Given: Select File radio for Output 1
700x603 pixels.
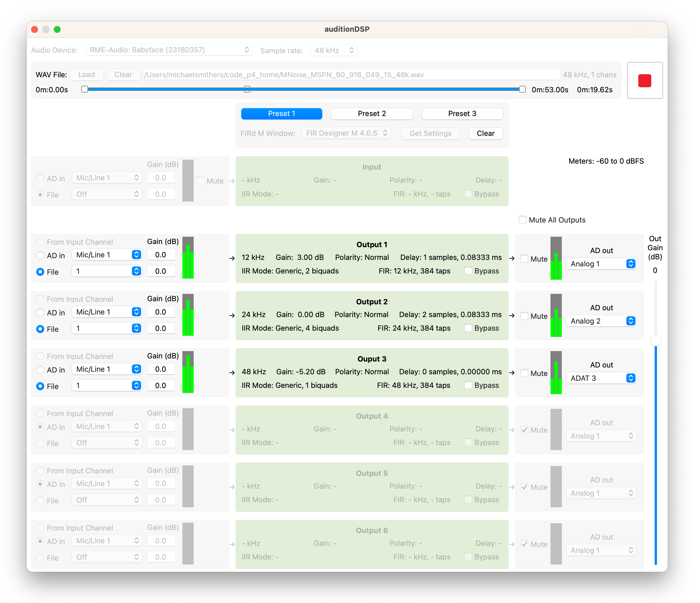Looking at the screenshot, I should tap(40, 272).
